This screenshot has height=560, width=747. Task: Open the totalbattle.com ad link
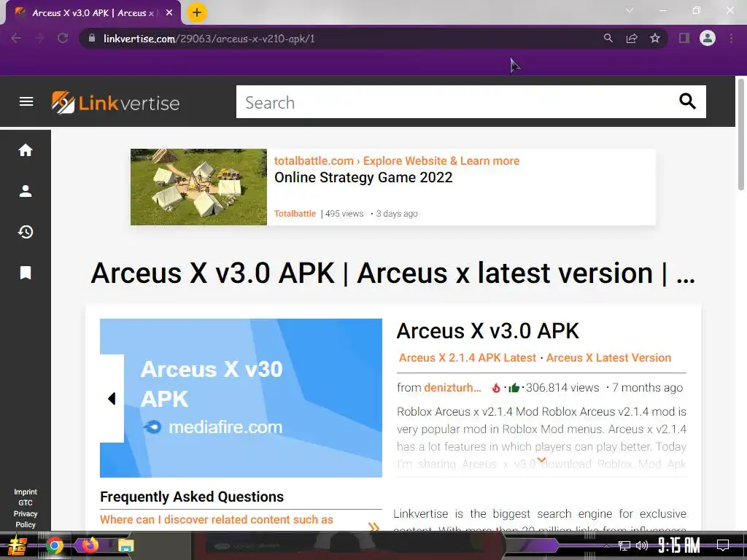[x=396, y=161]
